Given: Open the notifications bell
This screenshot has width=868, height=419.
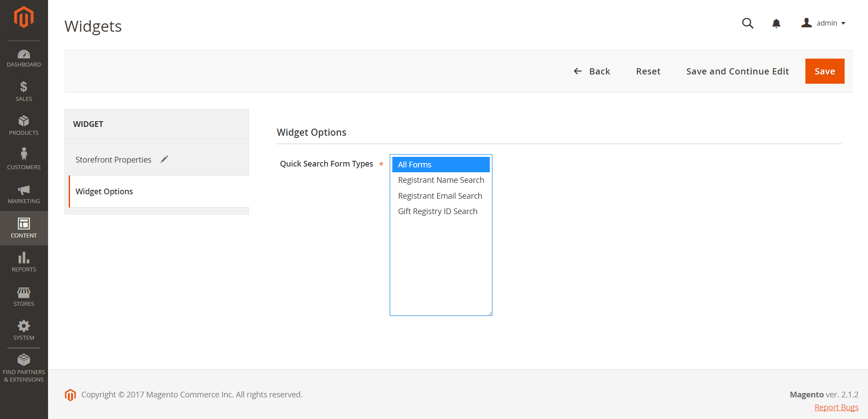Looking at the screenshot, I should tap(776, 23).
